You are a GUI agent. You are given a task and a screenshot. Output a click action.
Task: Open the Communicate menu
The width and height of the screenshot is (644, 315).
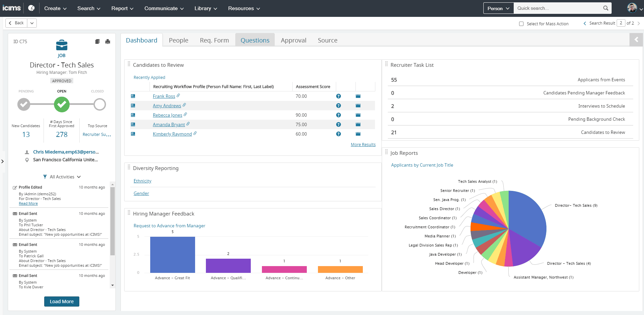pos(164,8)
